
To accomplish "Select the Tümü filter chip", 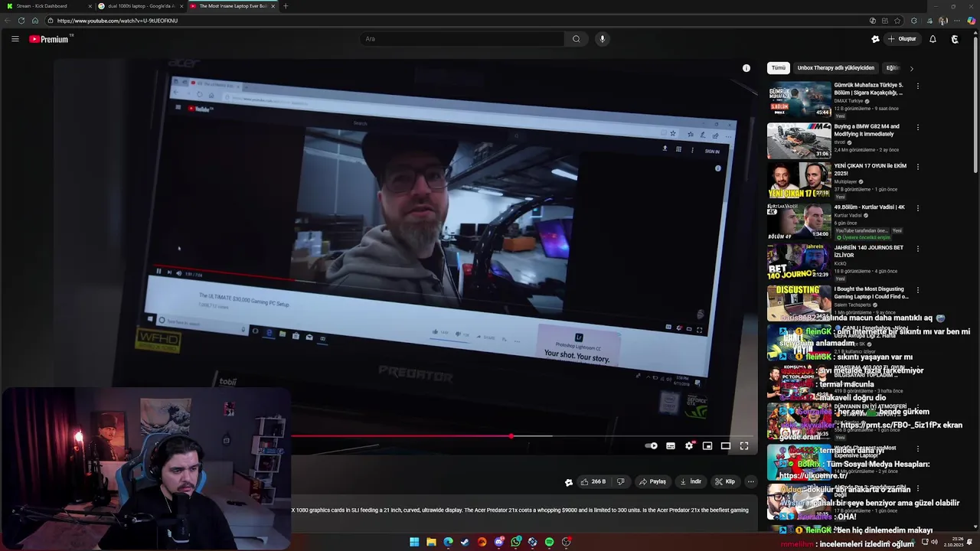I will point(778,68).
